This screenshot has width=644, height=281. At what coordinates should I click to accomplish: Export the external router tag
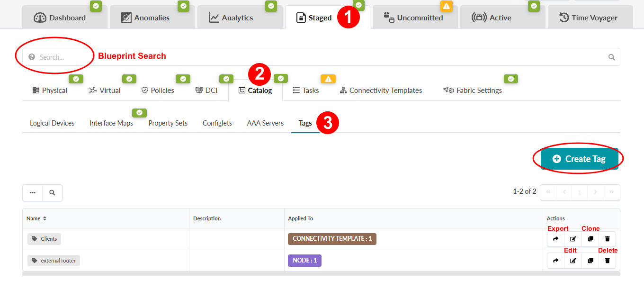(x=556, y=261)
